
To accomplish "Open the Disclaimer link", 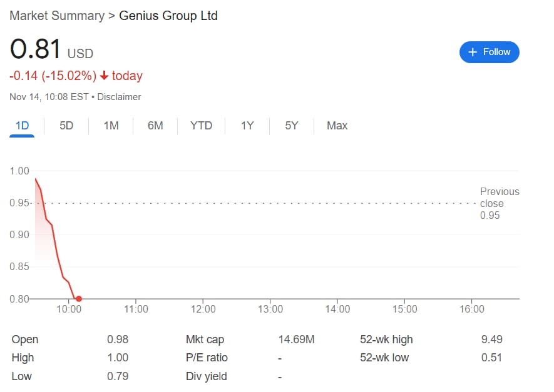I will point(119,97).
